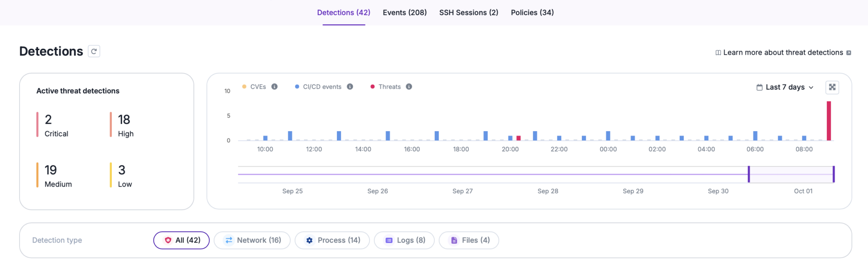Select the Files (4) detection filter
The image size is (868, 263).
coord(469,240)
